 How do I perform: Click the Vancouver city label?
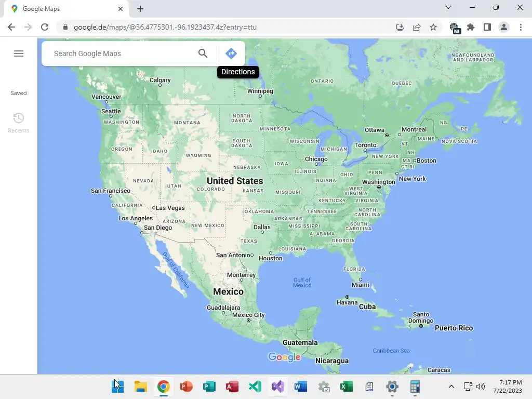(x=106, y=97)
